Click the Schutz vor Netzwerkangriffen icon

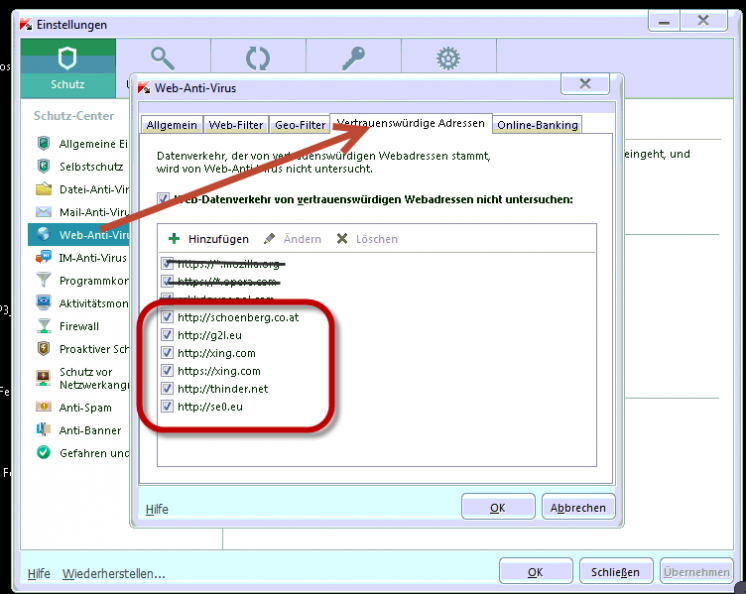pyautogui.click(x=44, y=378)
